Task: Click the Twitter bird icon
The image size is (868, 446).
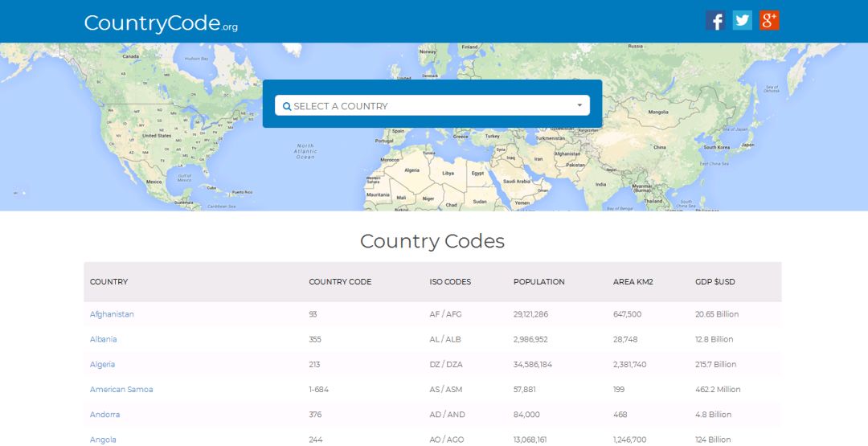Action: [x=743, y=21]
